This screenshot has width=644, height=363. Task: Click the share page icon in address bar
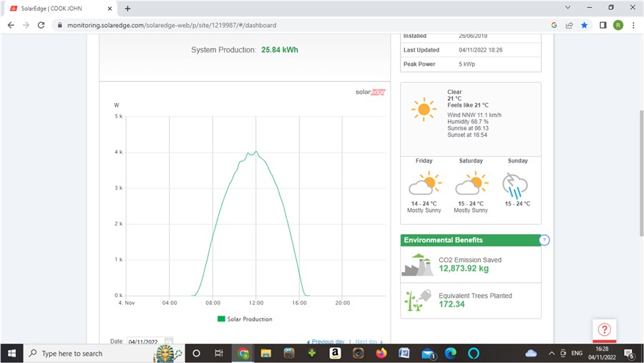(570, 25)
